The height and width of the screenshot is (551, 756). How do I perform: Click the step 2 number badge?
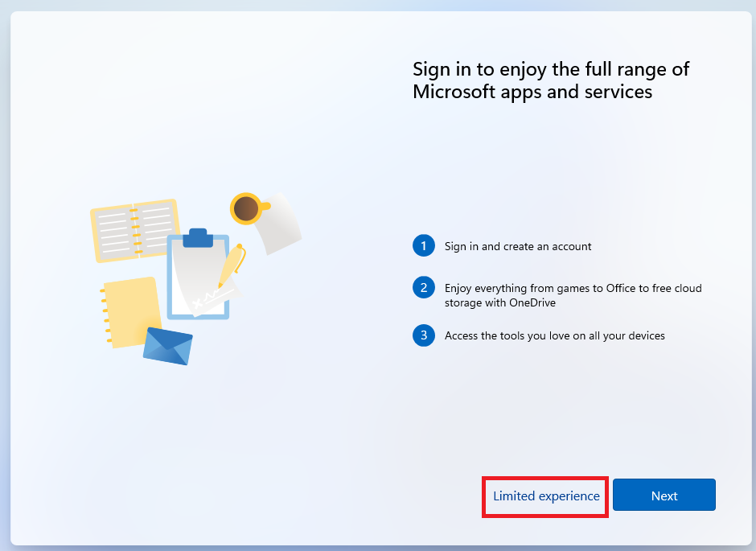click(x=424, y=288)
